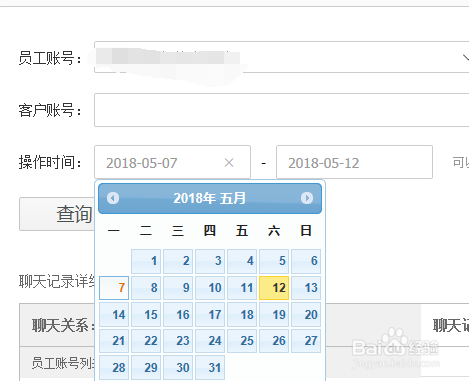
Task: Select May 18 in calendar
Action: (242, 314)
